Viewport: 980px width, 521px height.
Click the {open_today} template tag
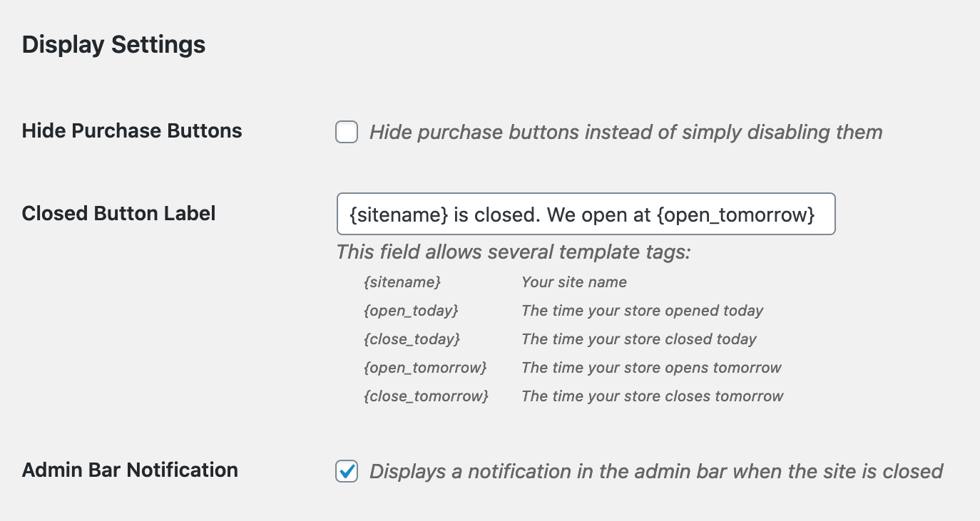(x=411, y=311)
